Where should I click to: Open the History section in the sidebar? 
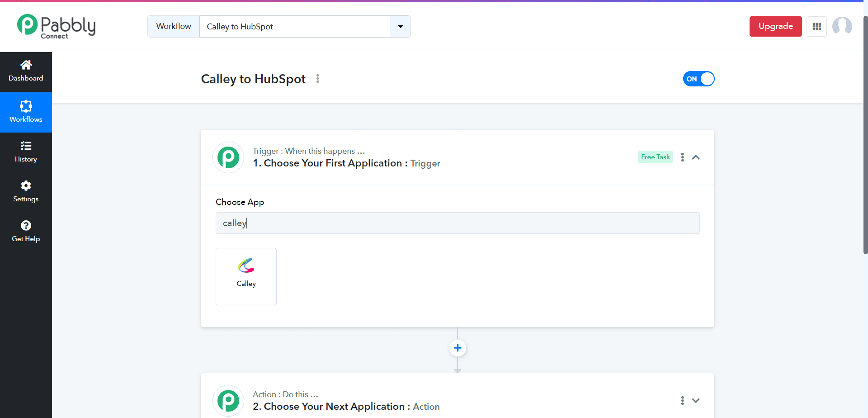pyautogui.click(x=26, y=152)
